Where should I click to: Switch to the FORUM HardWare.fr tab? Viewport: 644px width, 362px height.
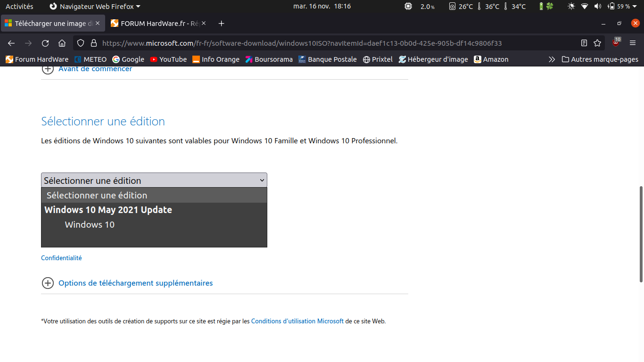(x=156, y=24)
